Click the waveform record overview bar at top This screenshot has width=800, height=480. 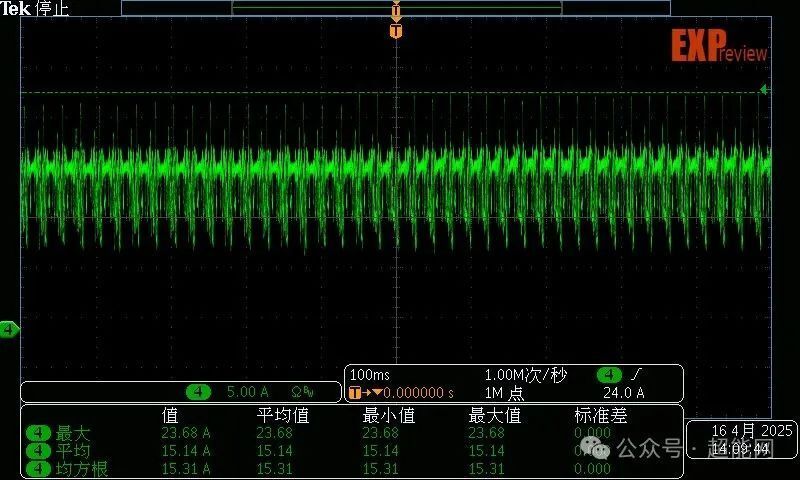point(396,8)
